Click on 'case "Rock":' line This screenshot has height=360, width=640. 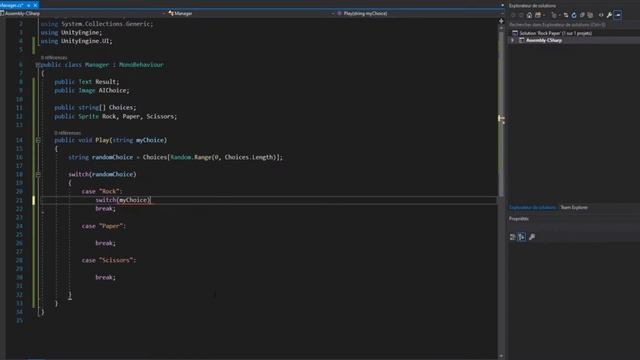pos(102,191)
